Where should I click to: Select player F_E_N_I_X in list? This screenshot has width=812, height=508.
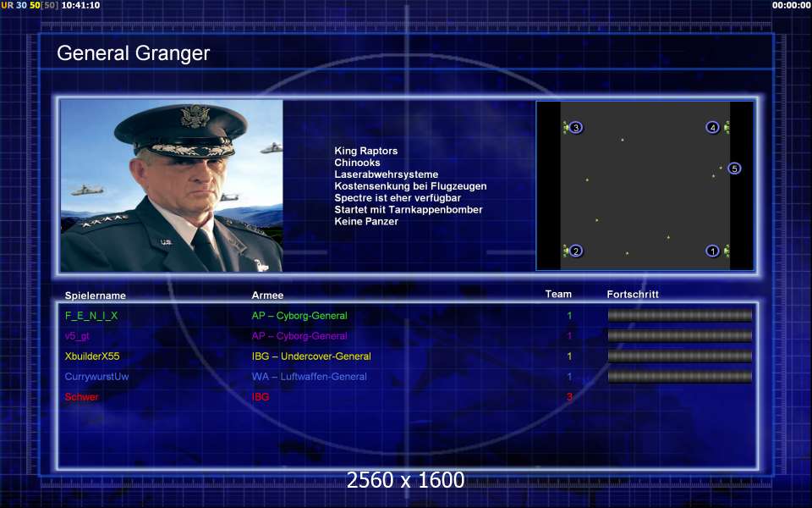(91, 315)
